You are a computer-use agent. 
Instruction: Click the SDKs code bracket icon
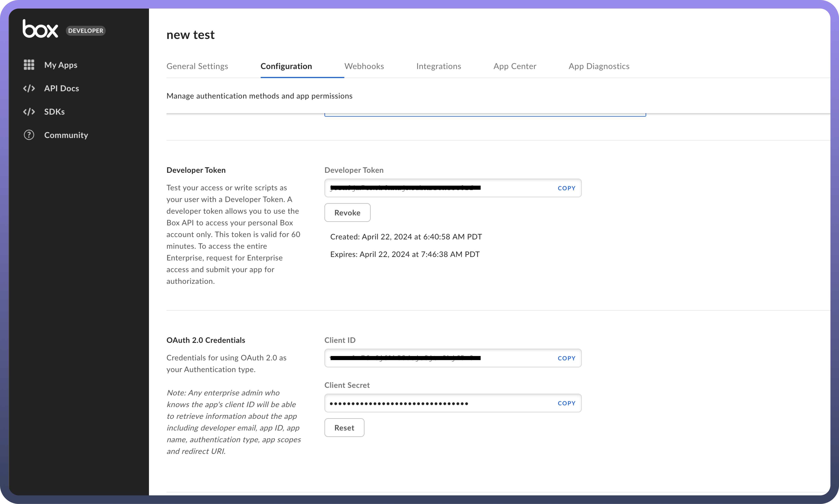click(x=29, y=112)
